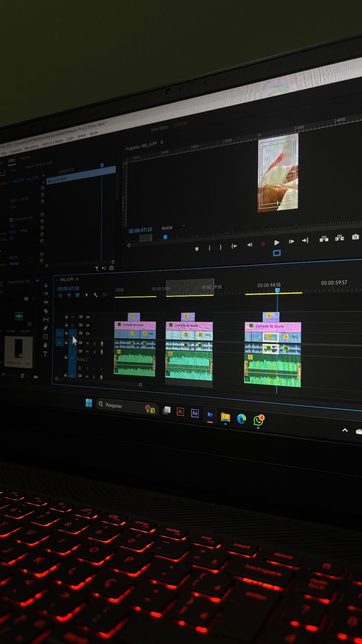Image resolution: width=362 pixels, height=644 pixels.
Task: Click export share icon in effect controls
Action: pyautogui.click(x=112, y=268)
